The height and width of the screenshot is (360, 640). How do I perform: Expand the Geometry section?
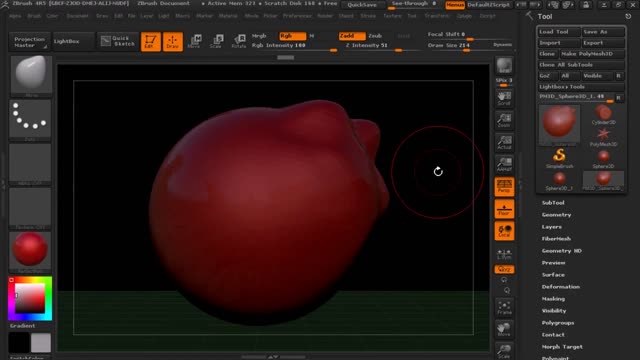point(556,215)
